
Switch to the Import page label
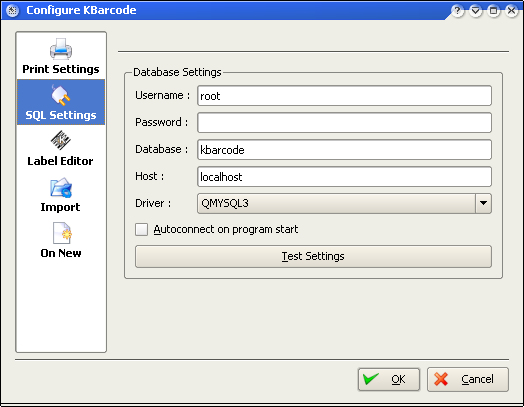60,207
